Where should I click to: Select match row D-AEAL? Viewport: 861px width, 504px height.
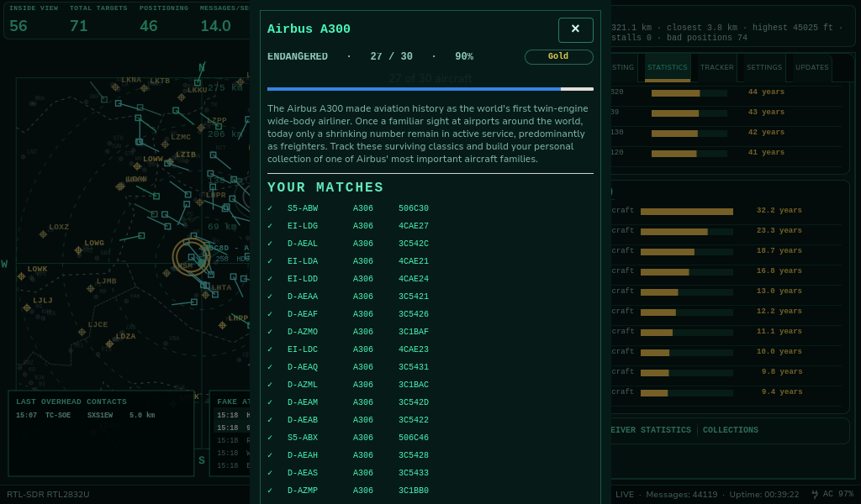pos(430,244)
